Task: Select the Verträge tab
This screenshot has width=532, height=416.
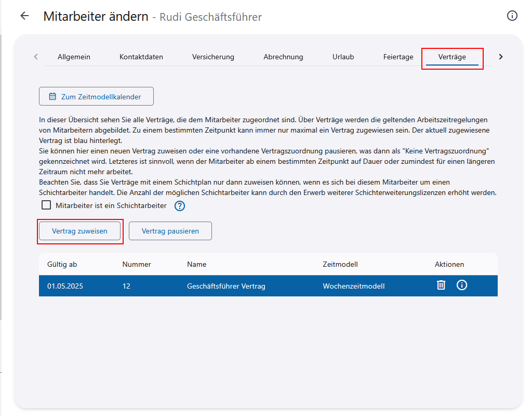Action: click(x=452, y=57)
